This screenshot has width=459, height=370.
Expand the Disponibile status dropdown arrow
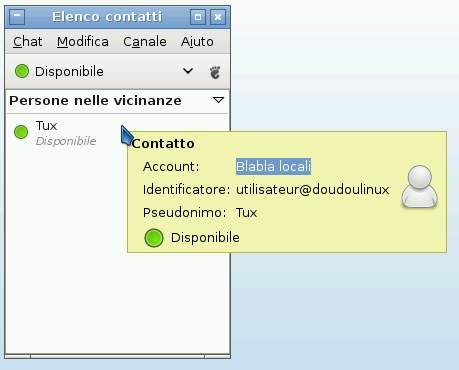point(188,71)
